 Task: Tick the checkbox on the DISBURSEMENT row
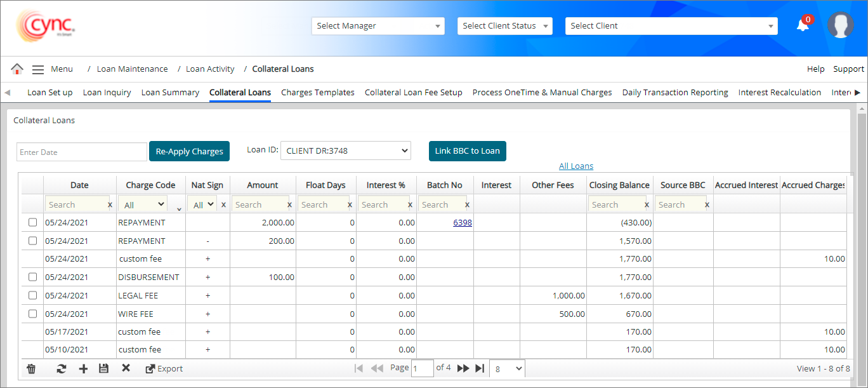pyautogui.click(x=32, y=278)
